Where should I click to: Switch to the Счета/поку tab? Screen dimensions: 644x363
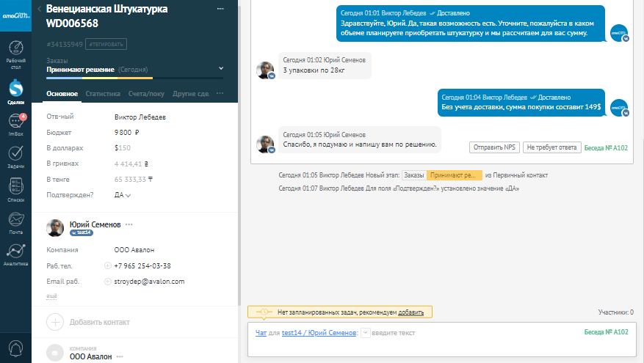146,94
